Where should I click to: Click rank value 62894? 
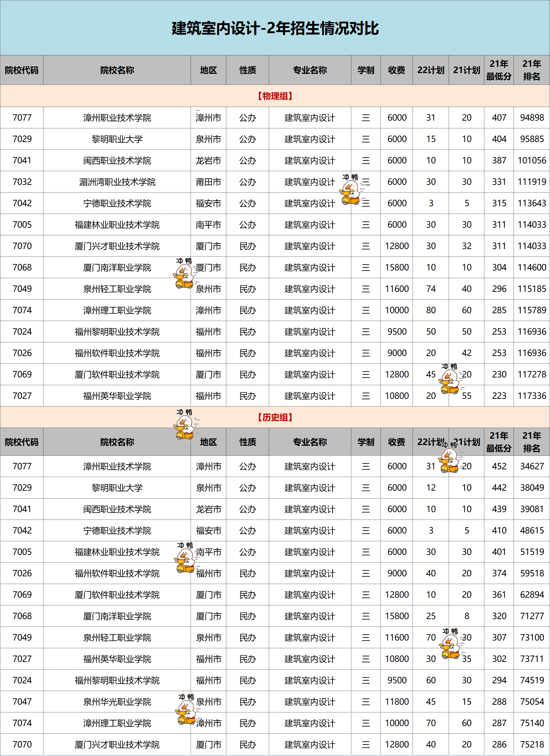pos(532,595)
